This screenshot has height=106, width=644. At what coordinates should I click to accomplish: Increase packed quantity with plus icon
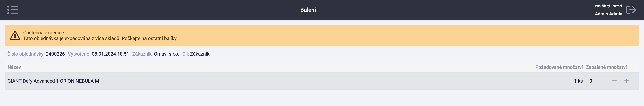click(x=626, y=81)
